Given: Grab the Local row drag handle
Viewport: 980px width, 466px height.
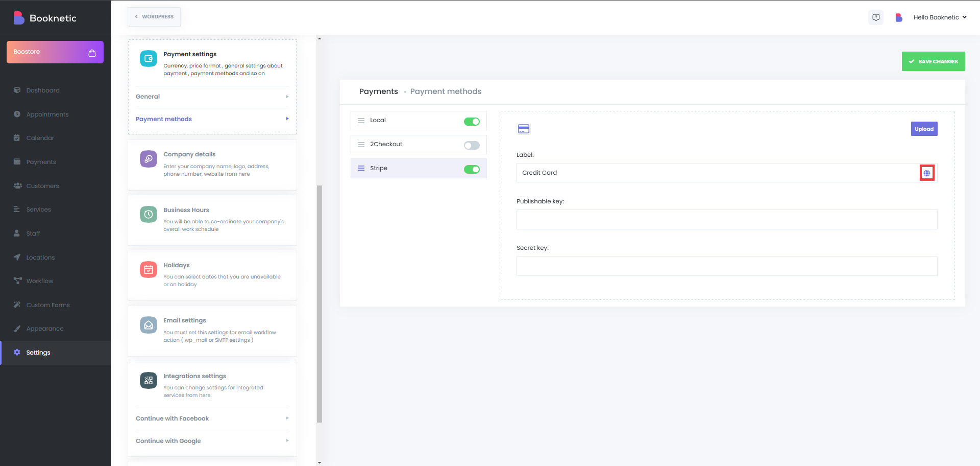Looking at the screenshot, I should coord(361,121).
